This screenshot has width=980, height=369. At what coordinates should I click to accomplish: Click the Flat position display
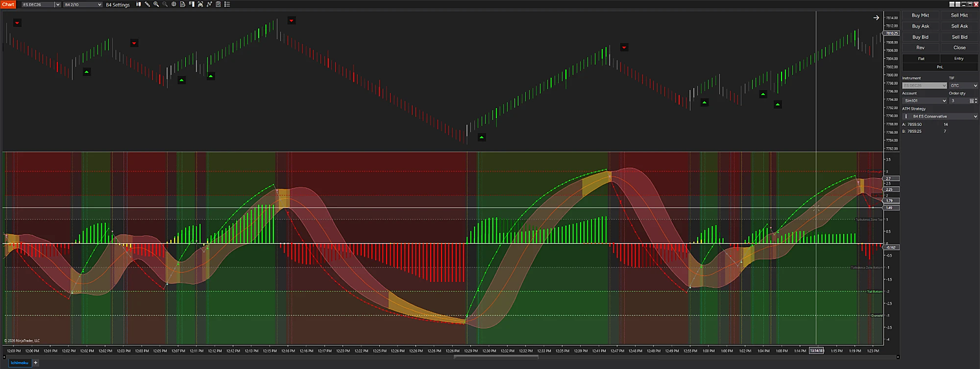(x=921, y=59)
